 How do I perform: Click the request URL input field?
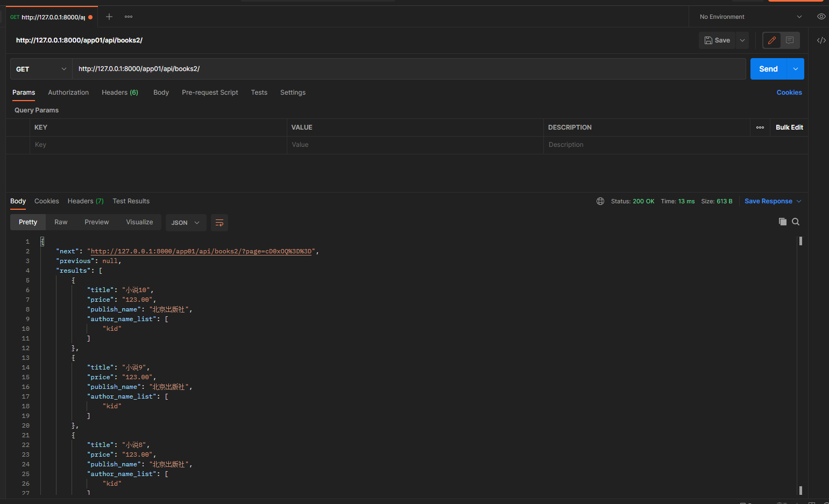point(409,69)
